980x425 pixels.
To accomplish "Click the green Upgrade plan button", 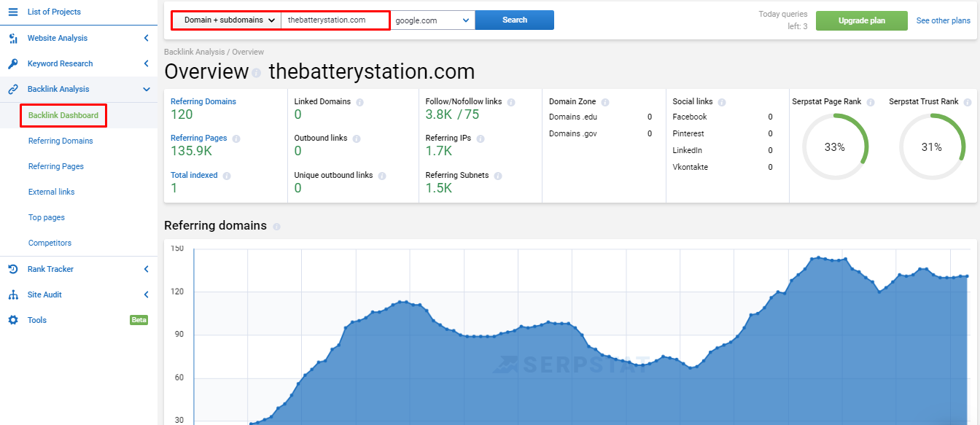I will pos(862,20).
